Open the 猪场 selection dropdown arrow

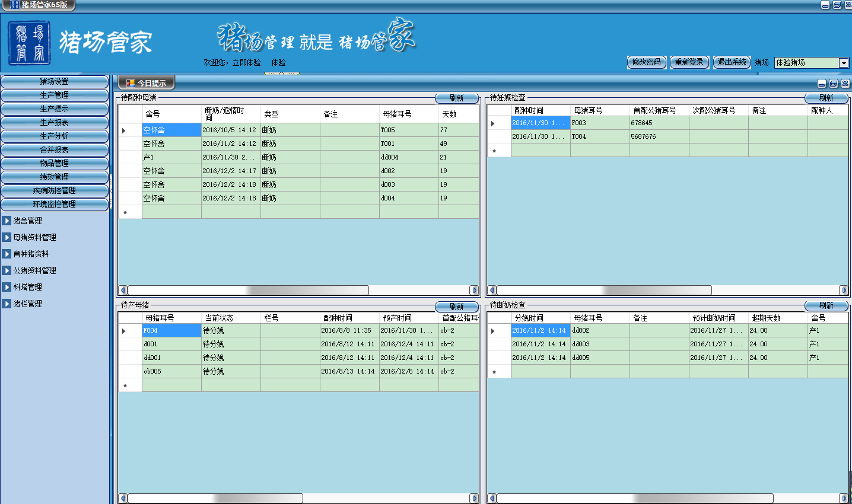pos(844,63)
